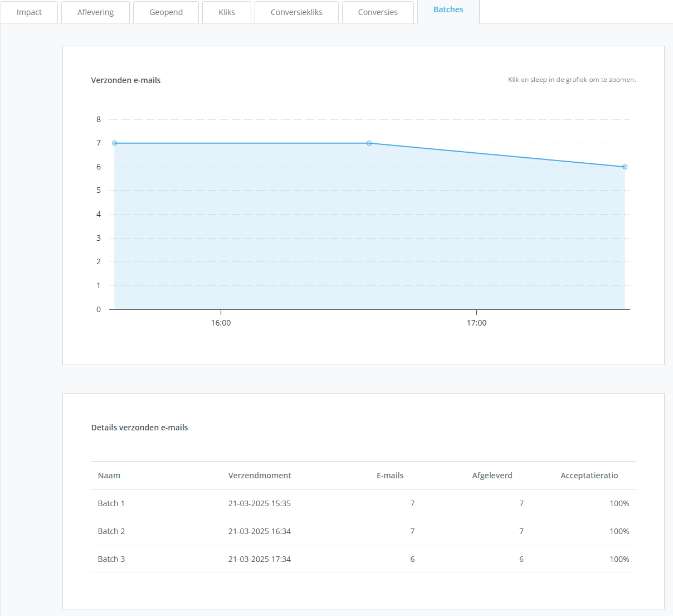Open the Conversiekliks tab
Viewport: 673px width, 616px height.
tap(296, 12)
